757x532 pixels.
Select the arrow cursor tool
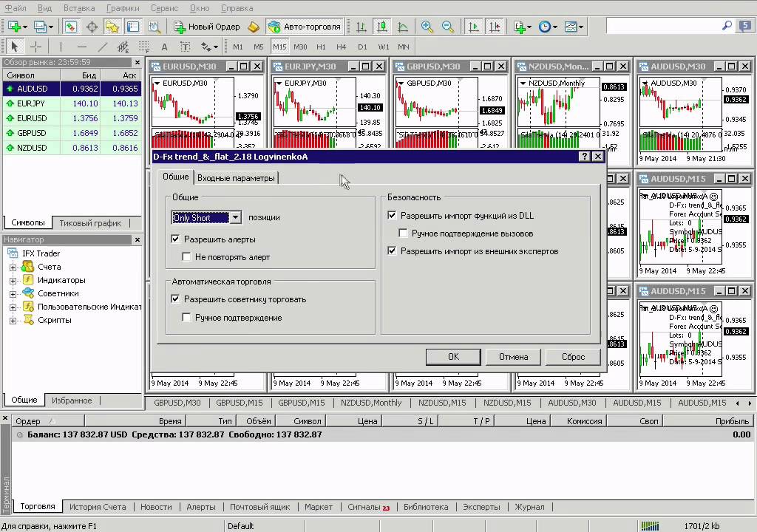[14, 47]
